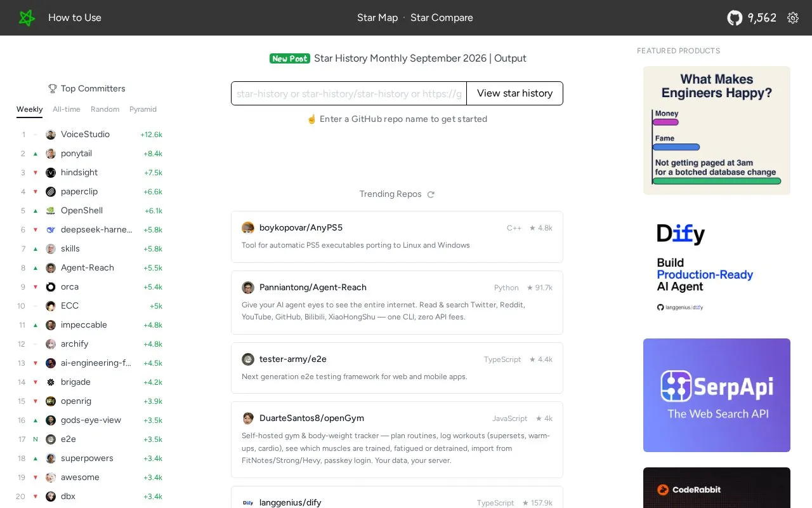Open the boykopovar/AnyPS5 repo title
812x508 pixels.
(301, 228)
